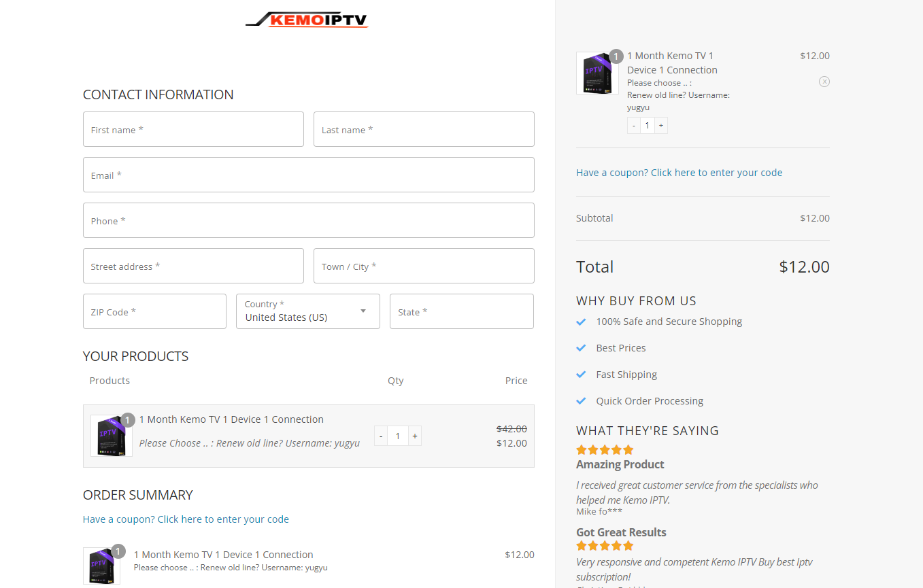The image size is (923, 588).
Task: Click the star rating under "Amazing Product"
Action: (x=604, y=449)
